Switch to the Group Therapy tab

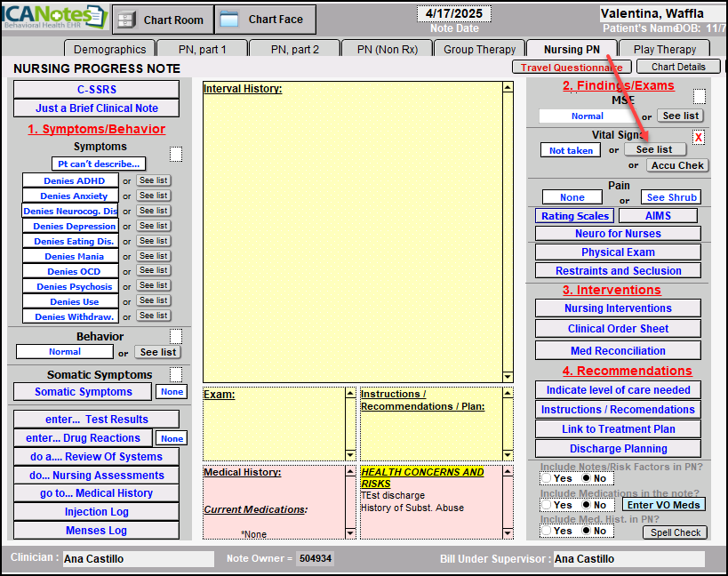coord(478,49)
